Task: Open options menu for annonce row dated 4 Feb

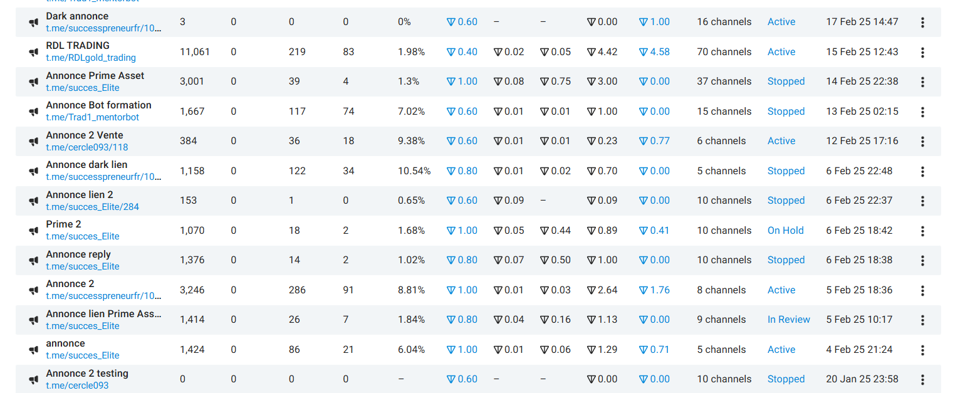Action: 922,350
